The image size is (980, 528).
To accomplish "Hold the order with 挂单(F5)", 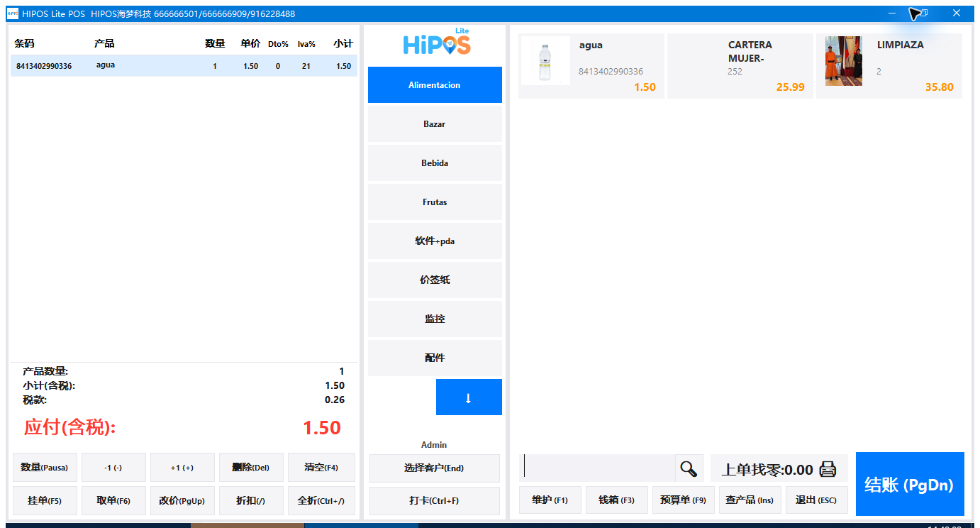I will click(45, 500).
